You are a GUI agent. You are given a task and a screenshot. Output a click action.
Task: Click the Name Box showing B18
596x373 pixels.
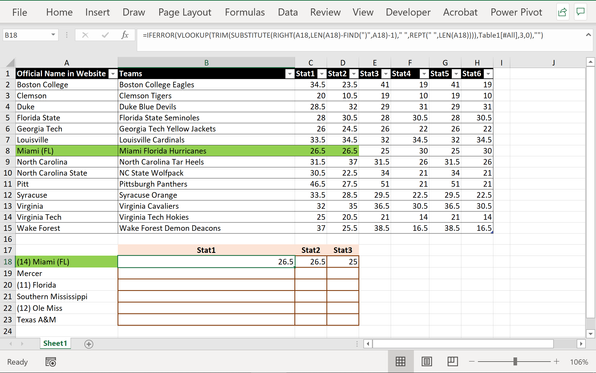(x=27, y=35)
